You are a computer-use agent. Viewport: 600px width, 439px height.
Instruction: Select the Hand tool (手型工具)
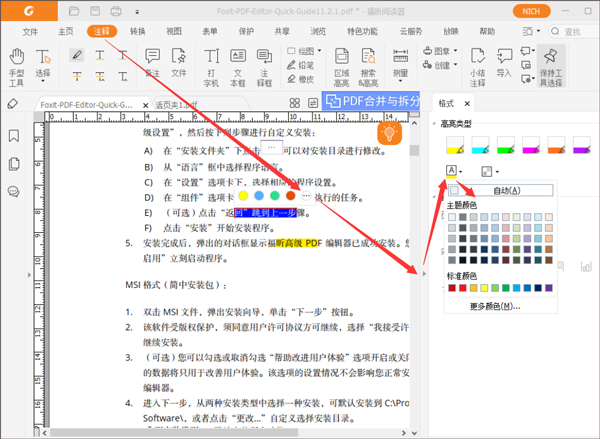click(x=16, y=65)
